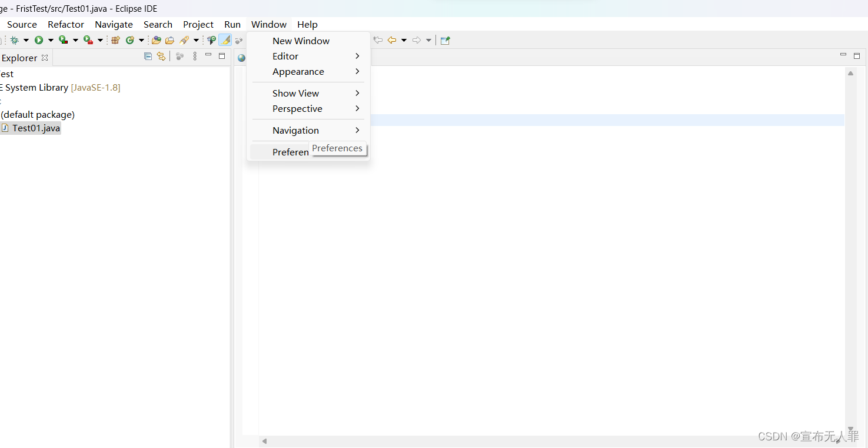This screenshot has width=868, height=448.
Task: Open the Run button dropdown arrow
Action: pyautogui.click(x=51, y=40)
